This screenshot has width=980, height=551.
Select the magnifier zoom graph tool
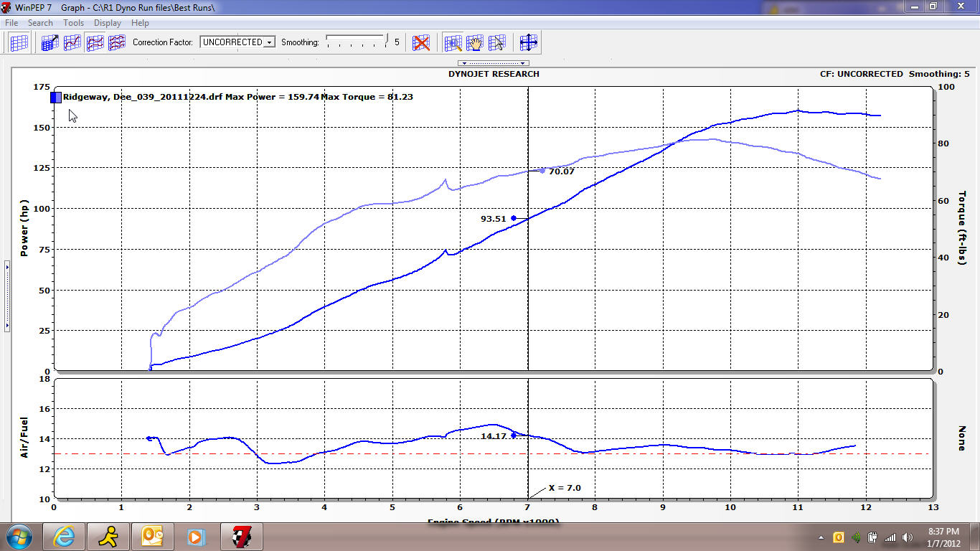click(x=453, y=42)
